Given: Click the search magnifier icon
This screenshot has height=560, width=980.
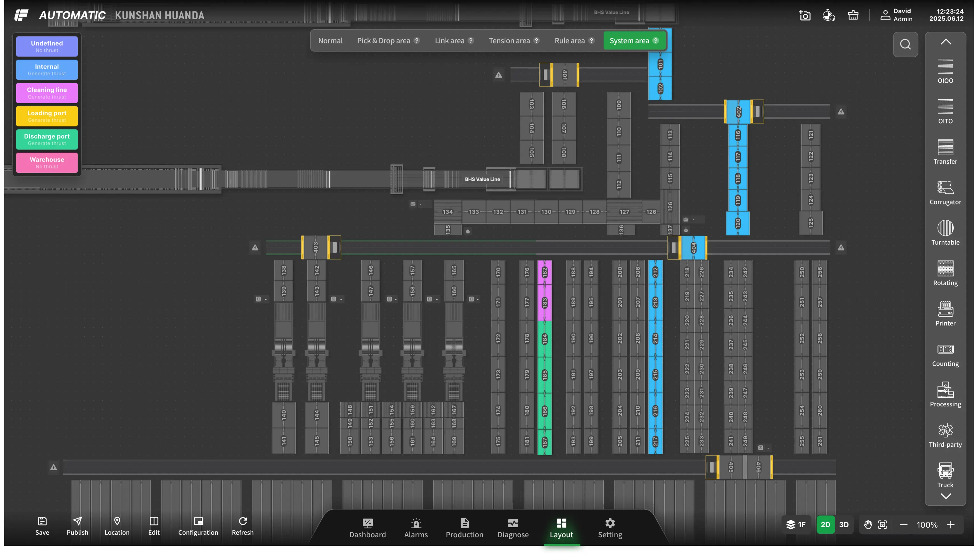Looking at the screenshot, I should tap(905, 45).
